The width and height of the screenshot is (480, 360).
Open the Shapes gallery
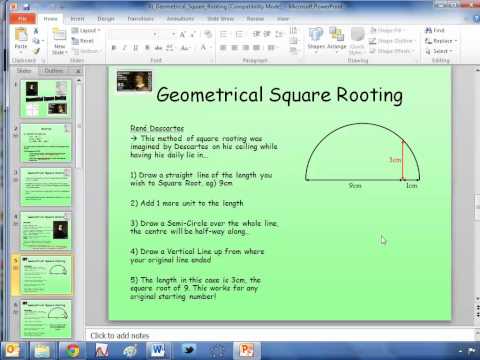click(316, 40)
